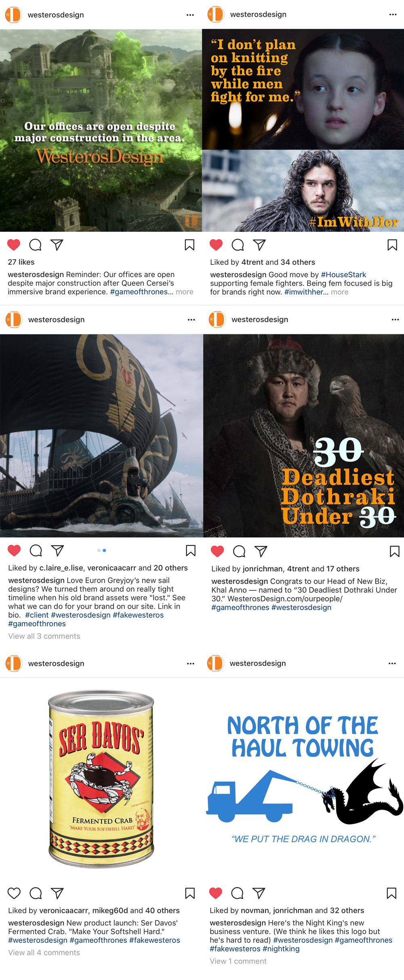View all 3 comments on ship post
The width and height of the screenshot is (404, 980).
tap(44, 636)
